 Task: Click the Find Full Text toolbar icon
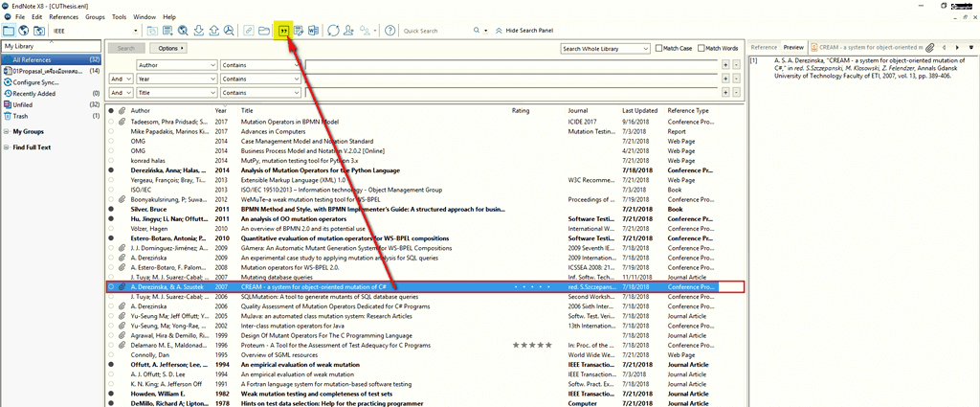click(230, 31)
